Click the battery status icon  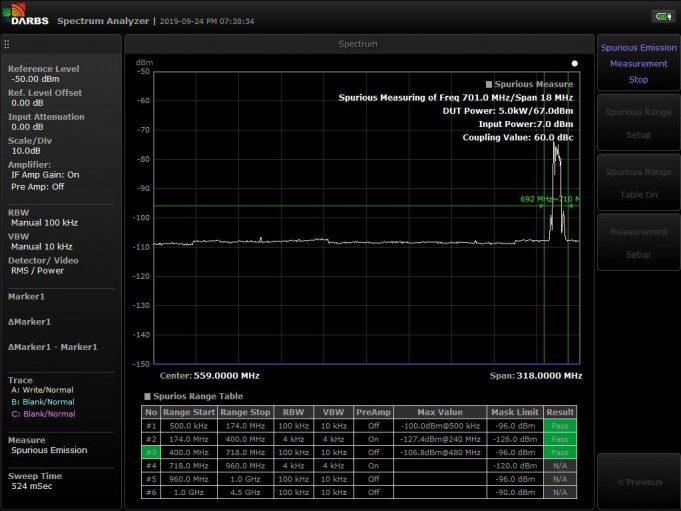click(662, 16)
